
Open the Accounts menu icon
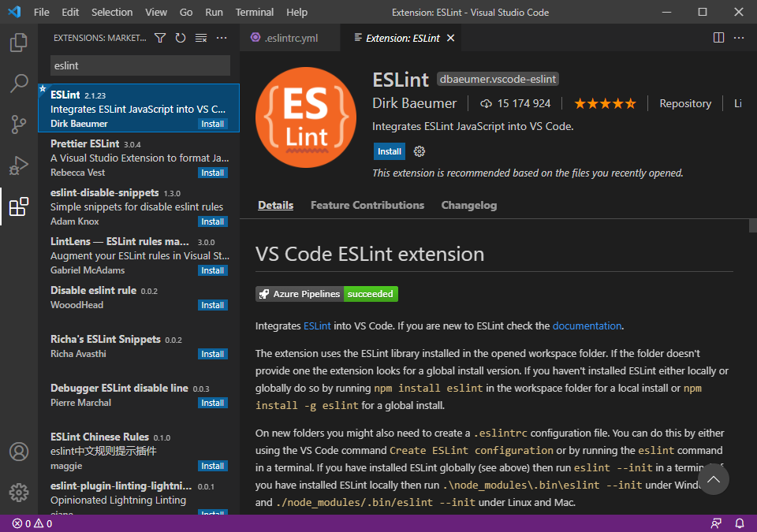[19, 452]
